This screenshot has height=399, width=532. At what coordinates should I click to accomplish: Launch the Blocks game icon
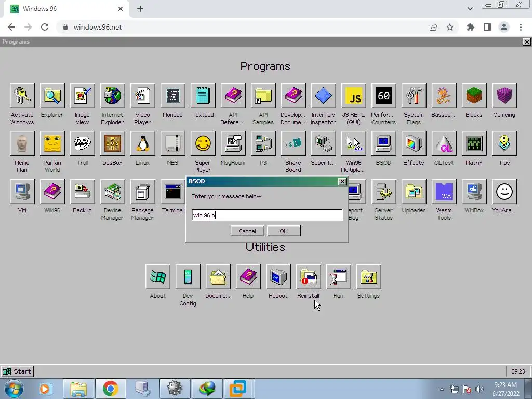pyautogui.click(x=474, y=96)
